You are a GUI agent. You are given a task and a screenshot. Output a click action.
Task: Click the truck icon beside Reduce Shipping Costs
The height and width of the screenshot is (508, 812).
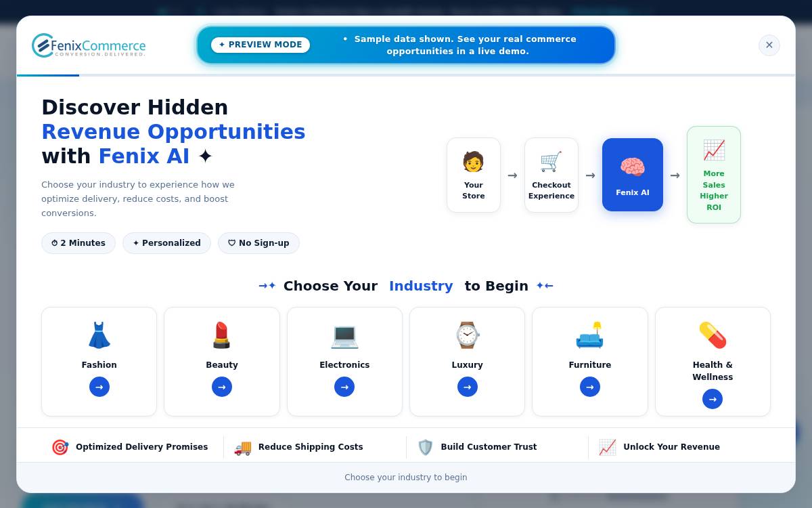(243, 447)
